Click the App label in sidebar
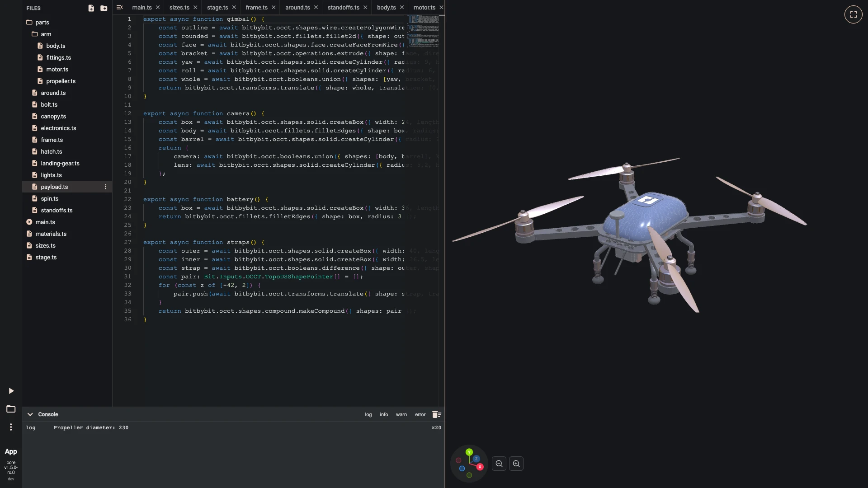The height and width of the screenshot is (488, 868). coord(11,451)
